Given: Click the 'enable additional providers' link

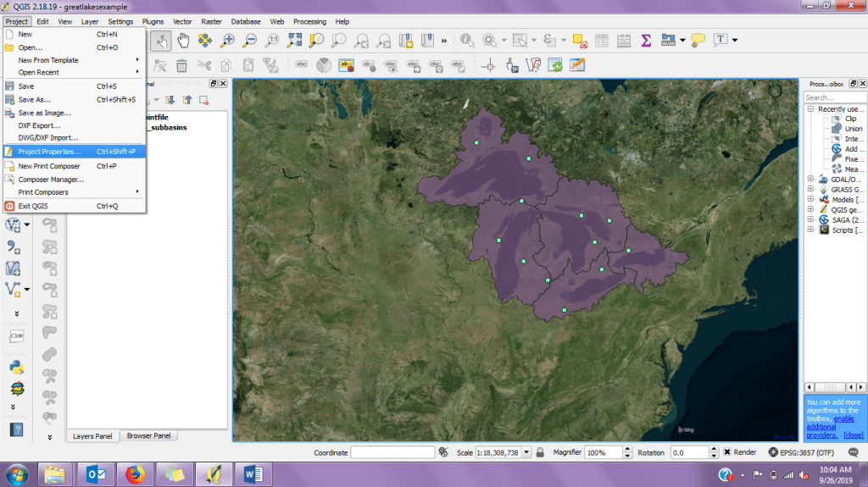Looking at the screenshot, I should click(843, 419).
